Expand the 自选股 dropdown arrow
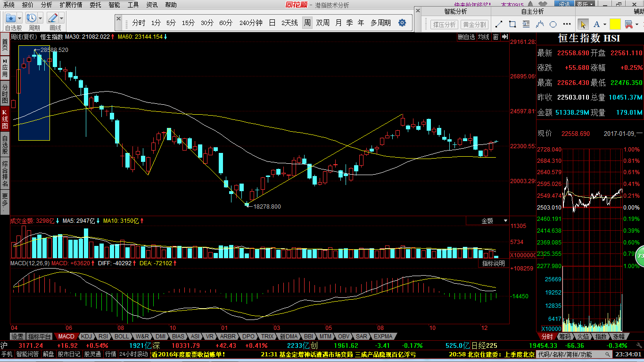Viewport: 644px width, 362px height. 19,18
